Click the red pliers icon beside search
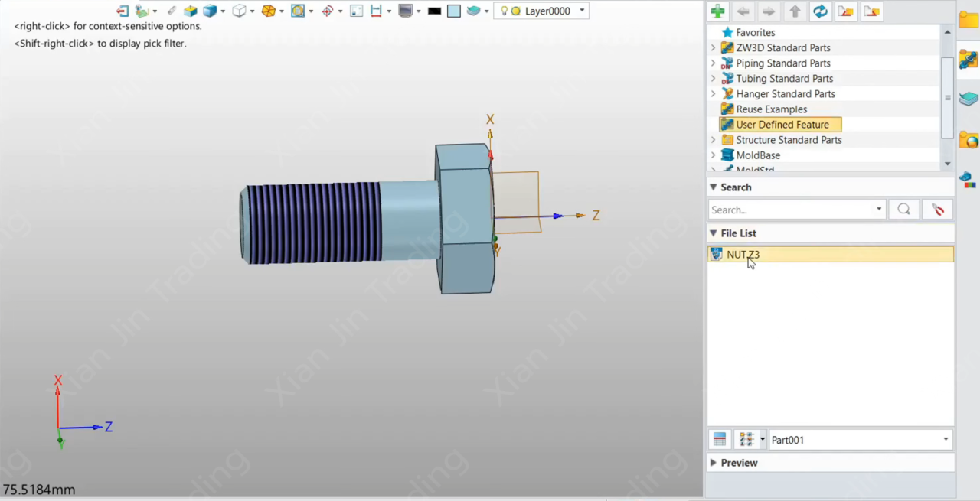The width and height of the screenshot is (980, 501). tap(937, 210)
